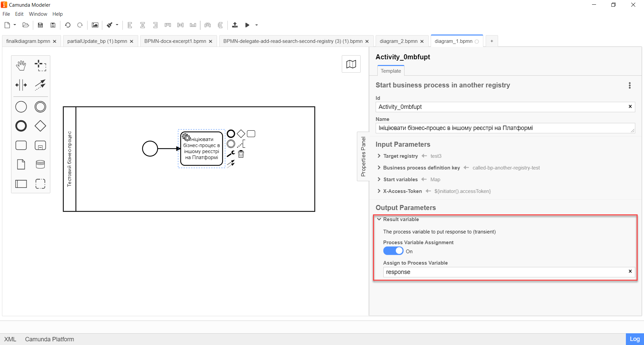Viewport: 644px width, 345px height.
Task: Activate the Space tool in palette
Action: pos(21,85)
